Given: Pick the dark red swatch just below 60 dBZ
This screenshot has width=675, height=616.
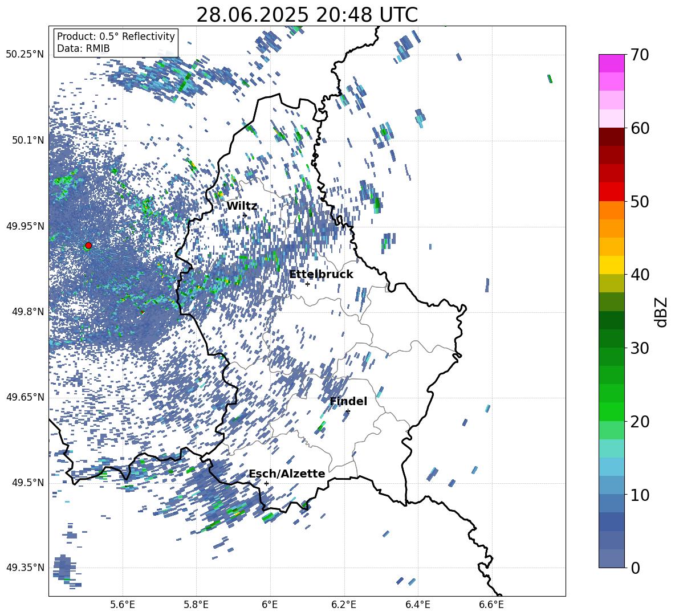Looking at the screenshot, I should [x=611, y=137].
